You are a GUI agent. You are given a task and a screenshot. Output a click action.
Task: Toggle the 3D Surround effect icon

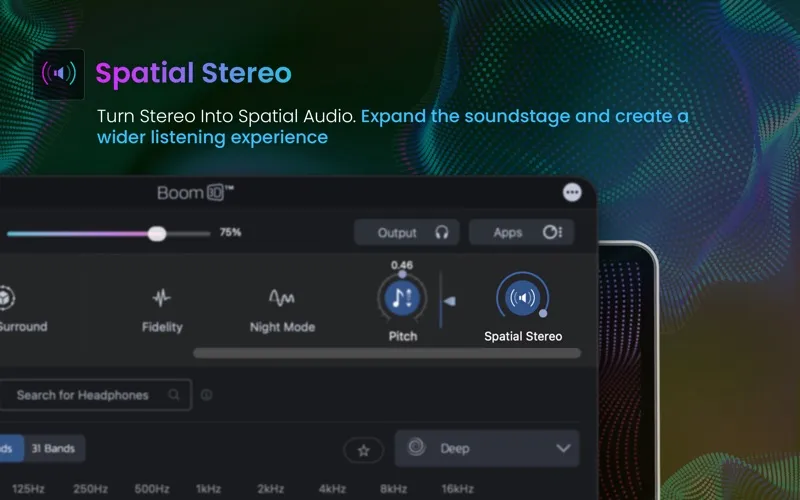click(5, 298)
